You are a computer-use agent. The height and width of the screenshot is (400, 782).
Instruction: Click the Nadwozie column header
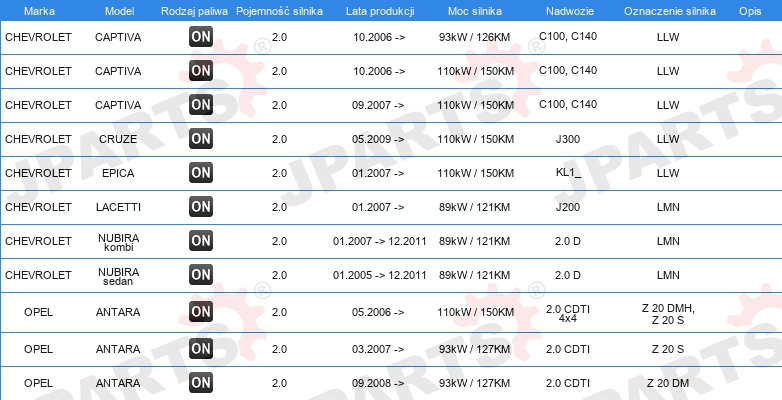pyautogui.click(x=570, y=11)
